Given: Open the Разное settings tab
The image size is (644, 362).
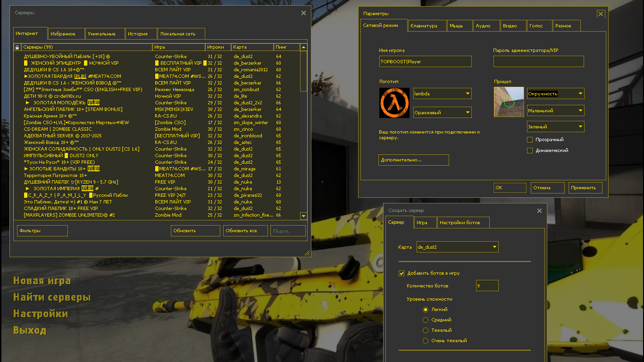Looking at the screenshot, I should tap(566, 25).
